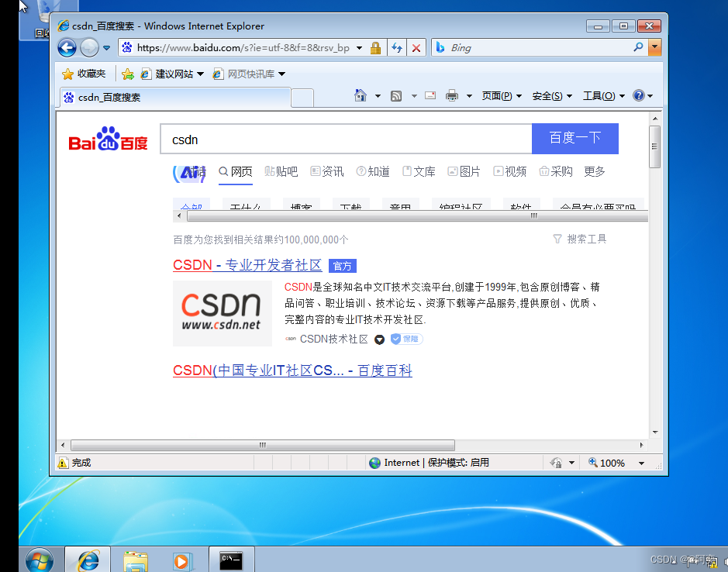Switch to the 知道 tab
This screenshot has height=572, width=728.
coord(373,172)
